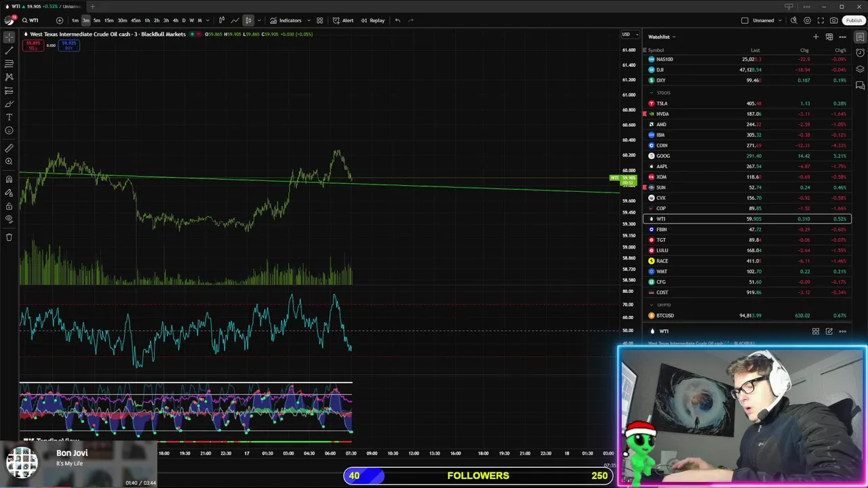Open the Alerts side panel

coord(860,53)
